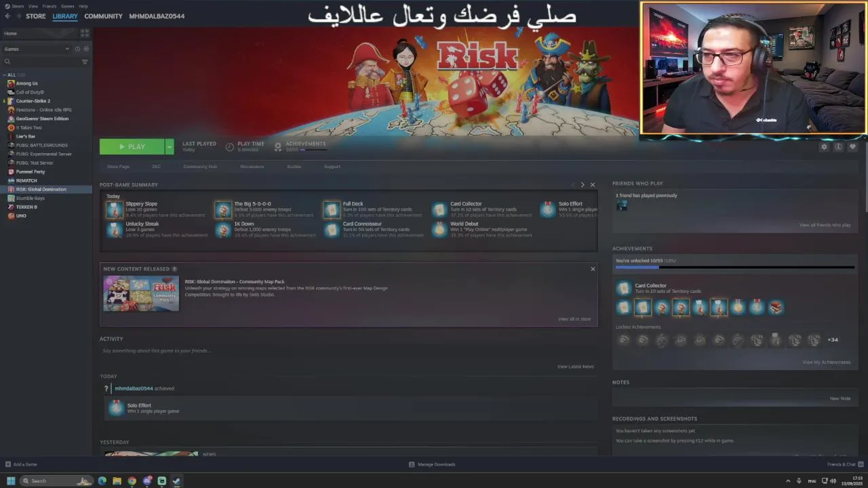868x488 pixels.
Task: Open the DLC link
Action: coord(157,167)
